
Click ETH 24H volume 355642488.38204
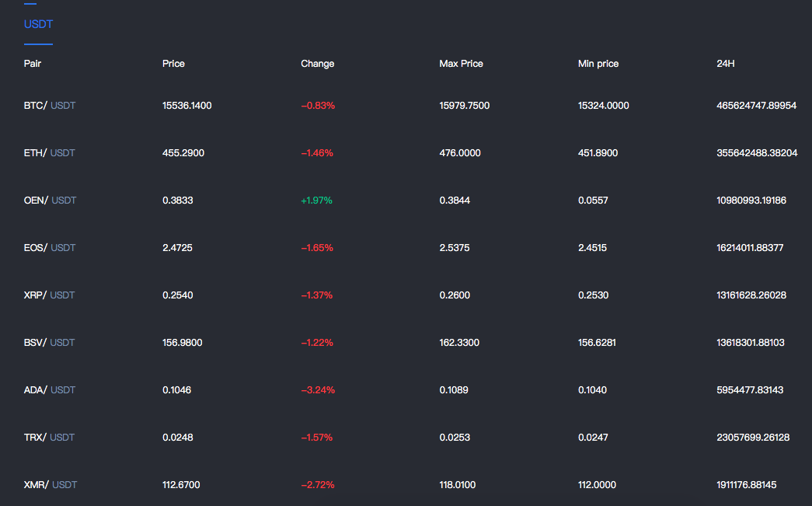pyautogui.click(x=757, y=153)
